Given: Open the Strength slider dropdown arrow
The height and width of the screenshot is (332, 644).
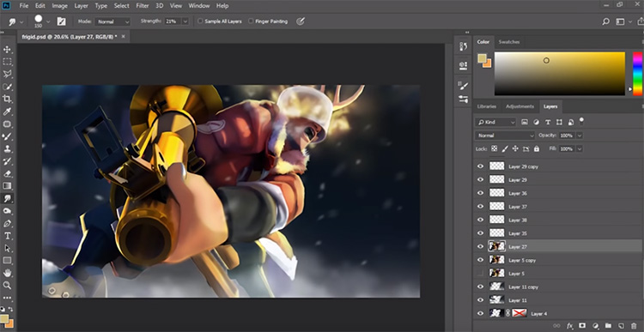Looking at the screenshot, I should point(185,21).
